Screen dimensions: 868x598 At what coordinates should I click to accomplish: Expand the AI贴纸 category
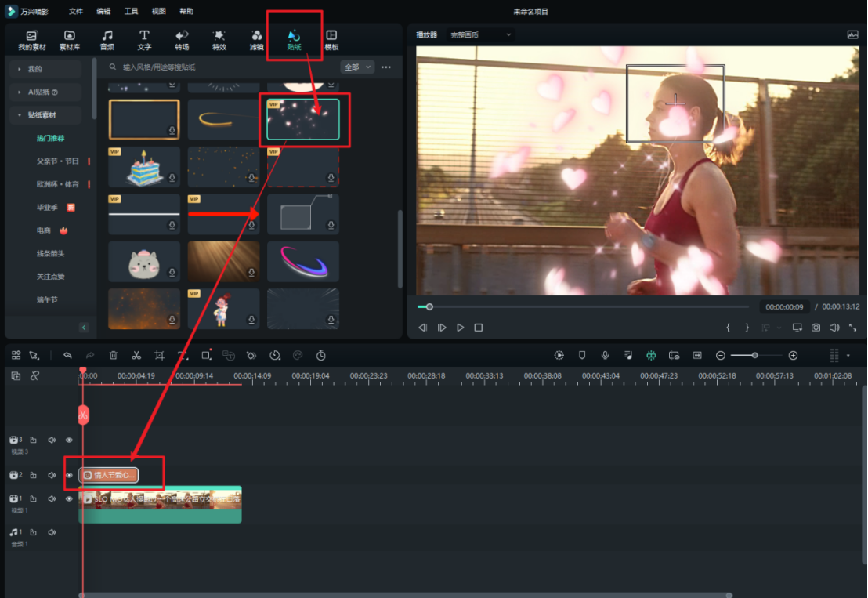coord(47,92)
